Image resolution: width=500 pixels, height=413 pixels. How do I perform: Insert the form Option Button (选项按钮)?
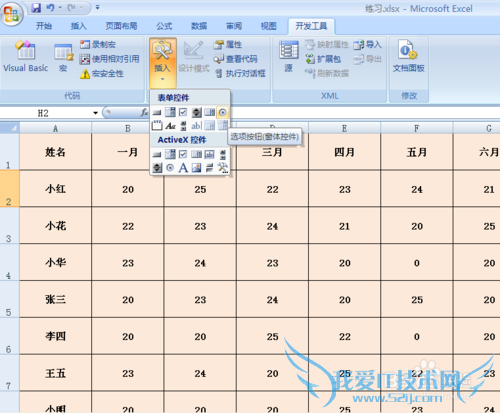pyautogui.click(x=222, y=113)
